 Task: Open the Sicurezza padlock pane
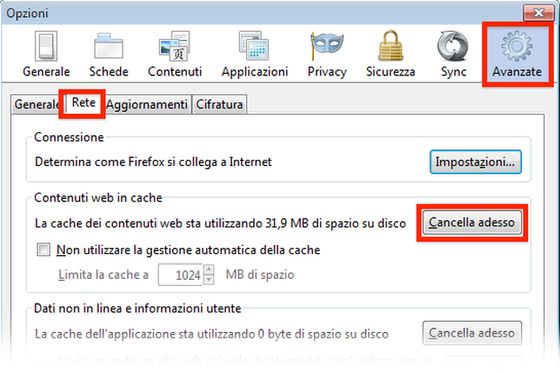click(390, 54)
